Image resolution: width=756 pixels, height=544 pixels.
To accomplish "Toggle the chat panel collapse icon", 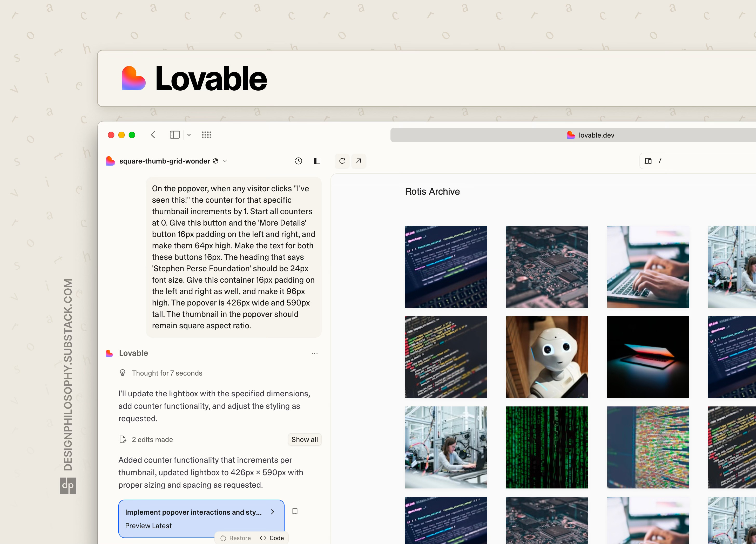I will coord(317,161).
